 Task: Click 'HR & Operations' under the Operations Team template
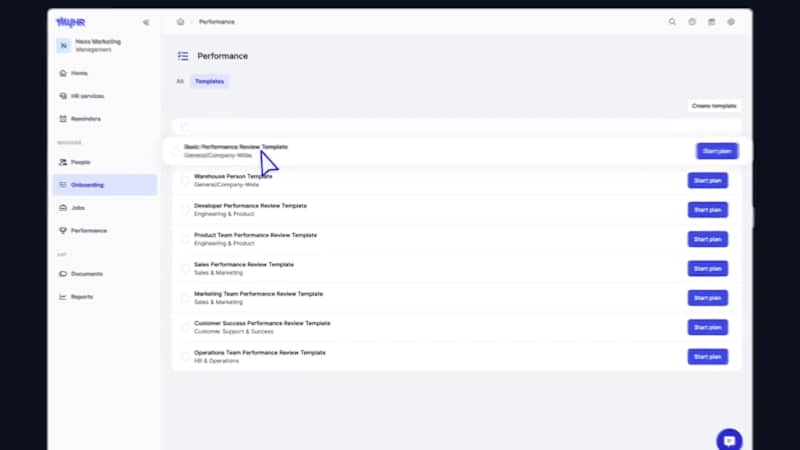pyautogui.click(x=216, y=361)
